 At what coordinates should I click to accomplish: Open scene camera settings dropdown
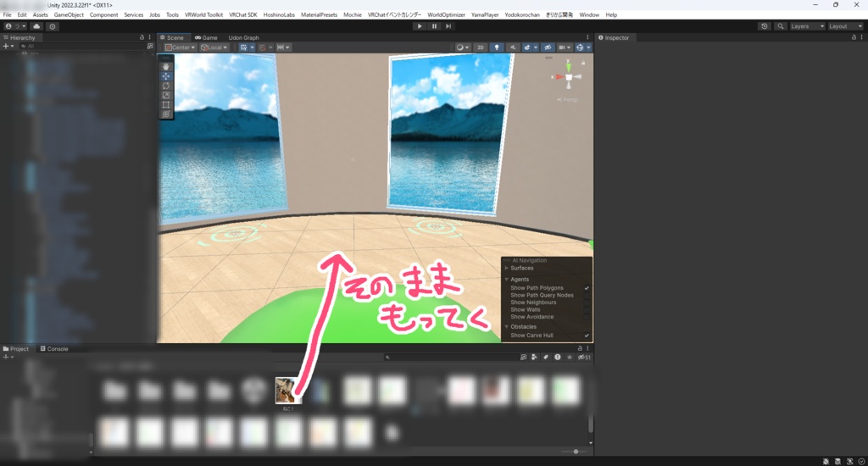pos(564,47)
